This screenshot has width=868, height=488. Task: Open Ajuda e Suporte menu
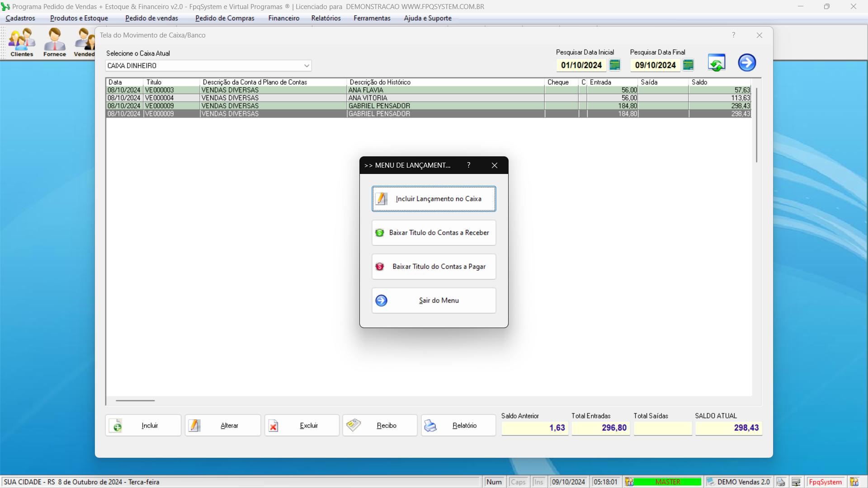pos(428,18)
